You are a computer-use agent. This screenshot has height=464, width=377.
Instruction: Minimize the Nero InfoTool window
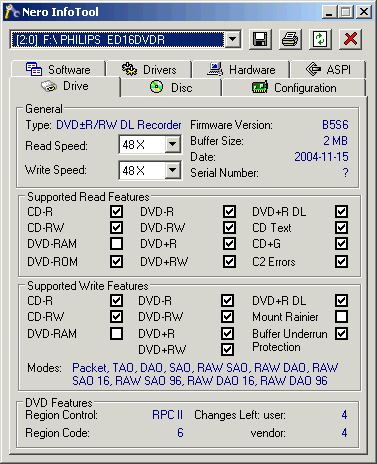(x=329, y=12)
